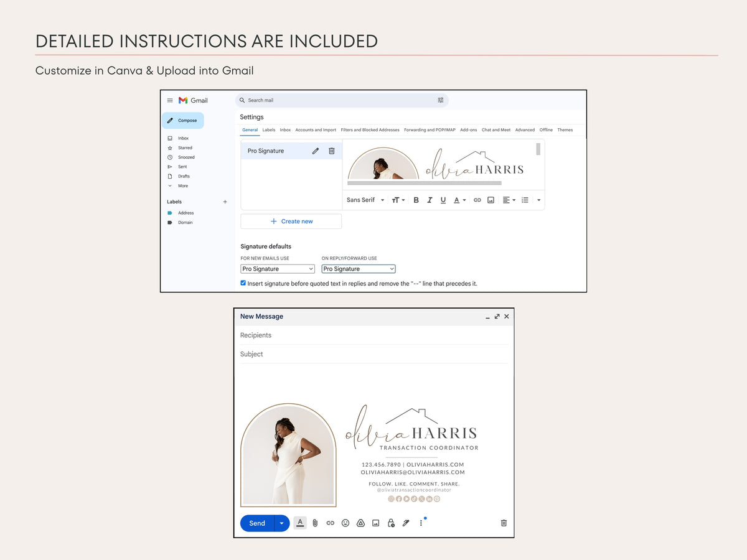Add a new label with plus icon
This screenshot has height=560, width=747.
tap(225, 202)
